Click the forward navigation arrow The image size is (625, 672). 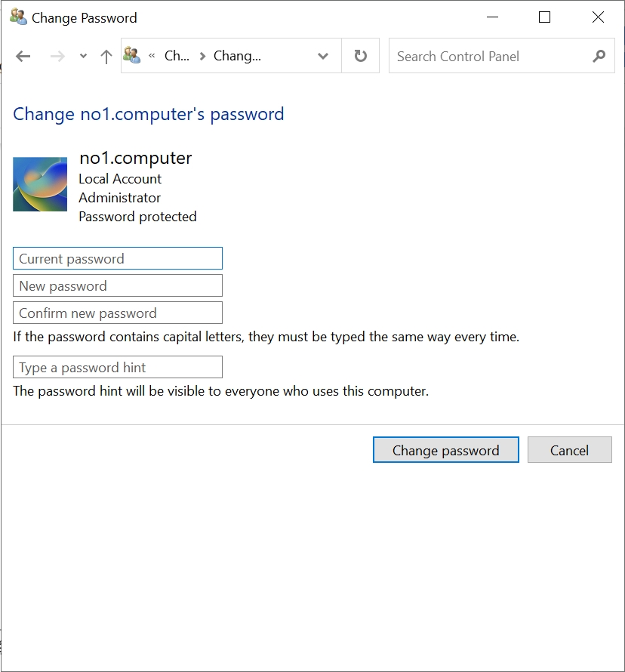point(57,57)
